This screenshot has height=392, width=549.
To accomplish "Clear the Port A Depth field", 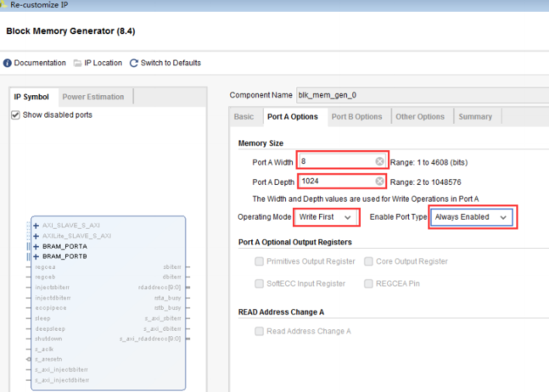I will pos(379,181).
